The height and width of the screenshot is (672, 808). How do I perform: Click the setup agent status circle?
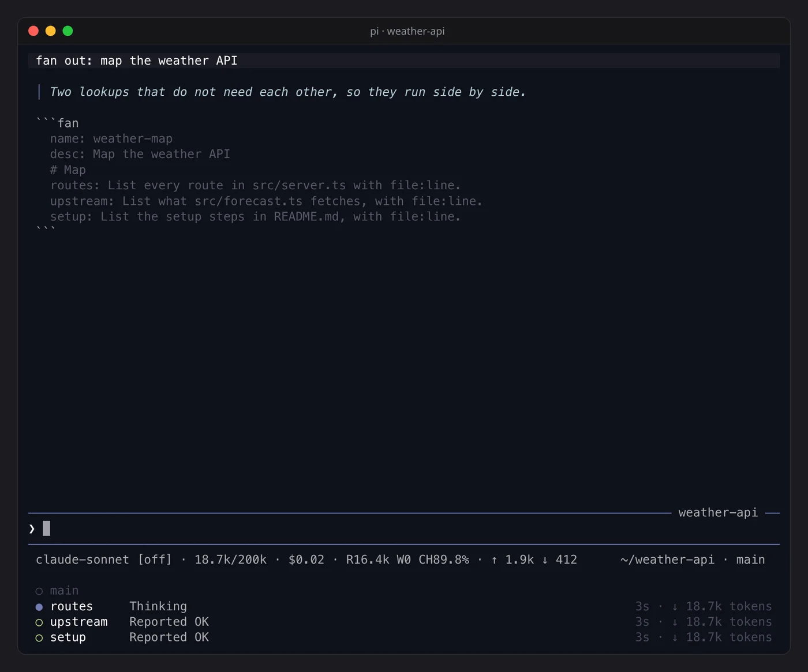[x=39, y=638]
